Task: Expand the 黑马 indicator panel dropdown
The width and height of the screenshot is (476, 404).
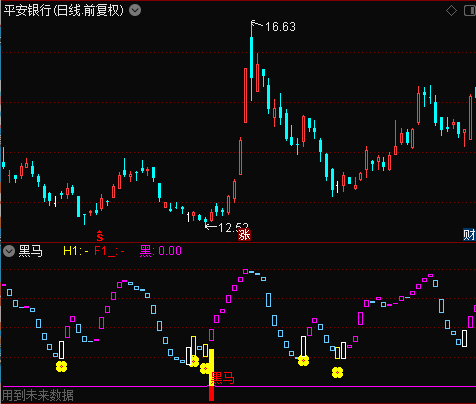Action: pos(9,251)
